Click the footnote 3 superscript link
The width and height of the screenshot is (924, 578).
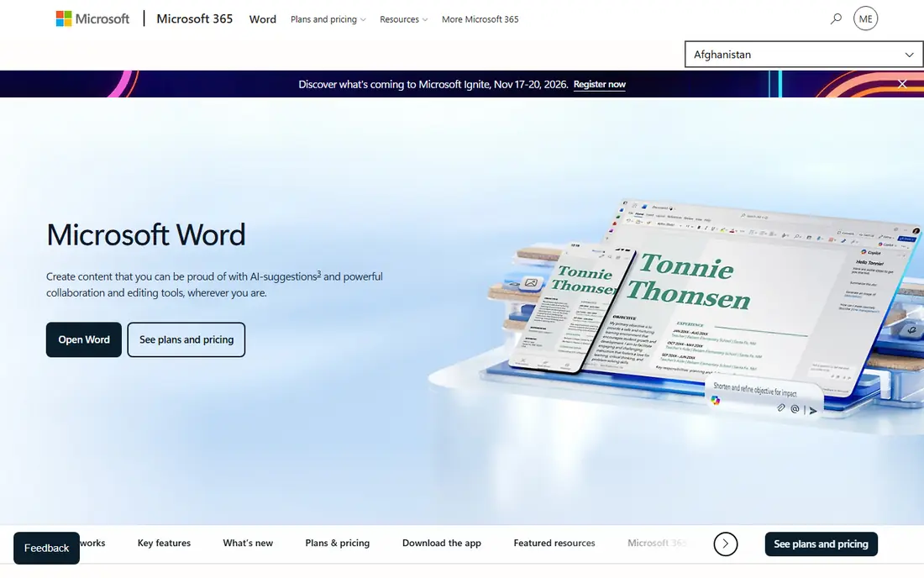point(319,273)
